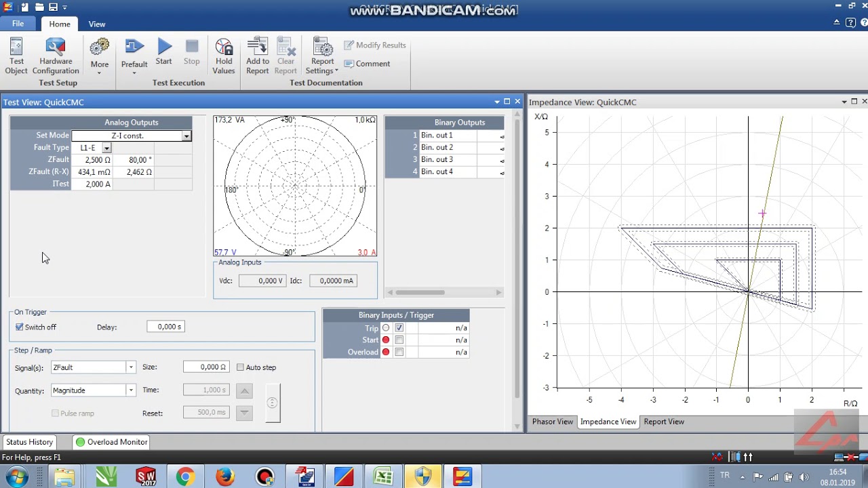
Task: Expand the Test View panel options arrow
Action: 497,102
